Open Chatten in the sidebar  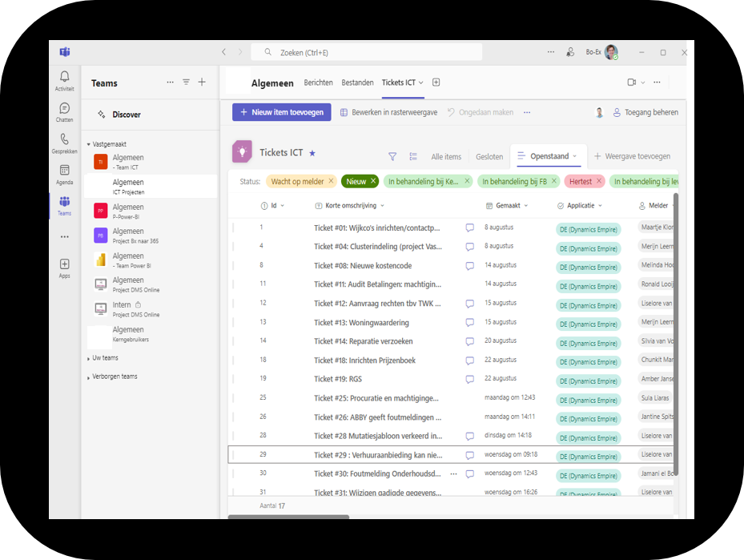[x=64, y=109]
